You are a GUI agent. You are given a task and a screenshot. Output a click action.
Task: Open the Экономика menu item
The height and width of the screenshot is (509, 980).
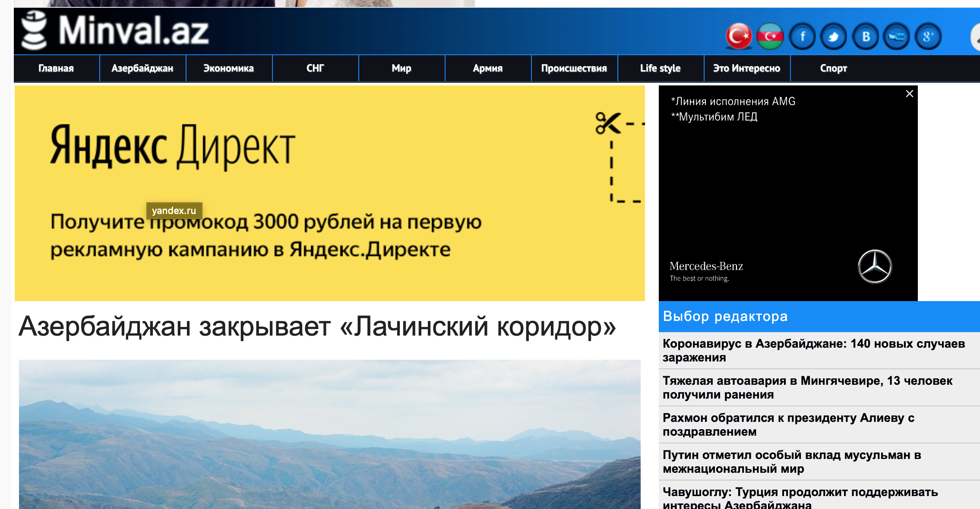pyautogui.click(x=229, y=68)
